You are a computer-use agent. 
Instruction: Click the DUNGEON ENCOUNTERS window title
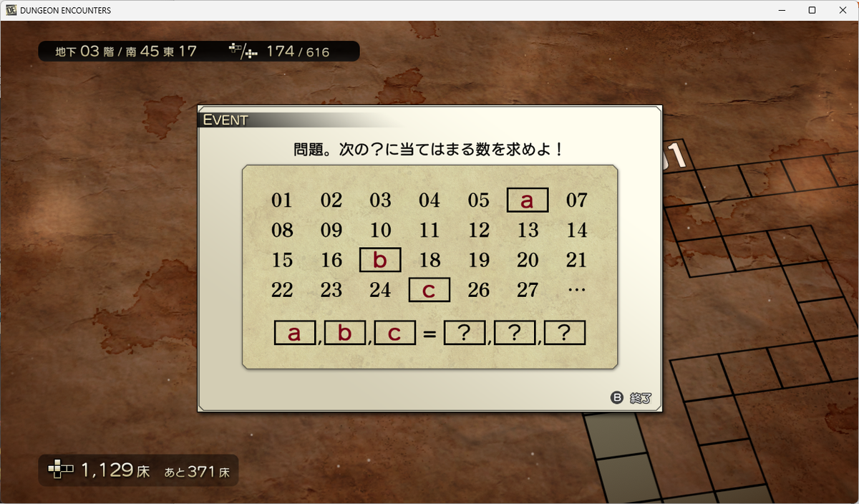coord(66,11)
